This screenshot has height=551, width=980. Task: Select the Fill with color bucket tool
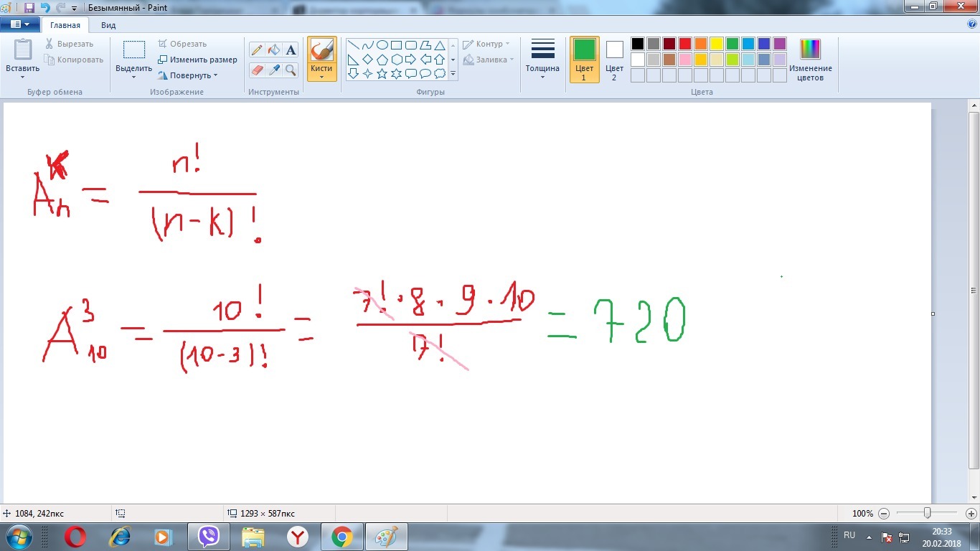[x=273, y=50]
